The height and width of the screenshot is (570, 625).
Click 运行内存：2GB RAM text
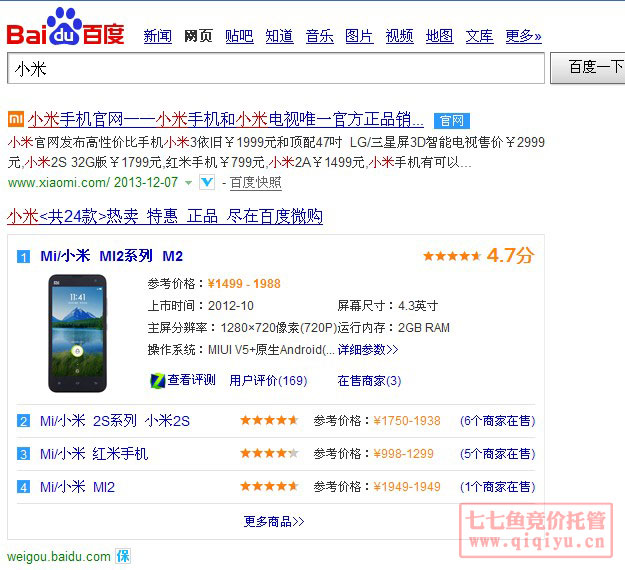393,328
